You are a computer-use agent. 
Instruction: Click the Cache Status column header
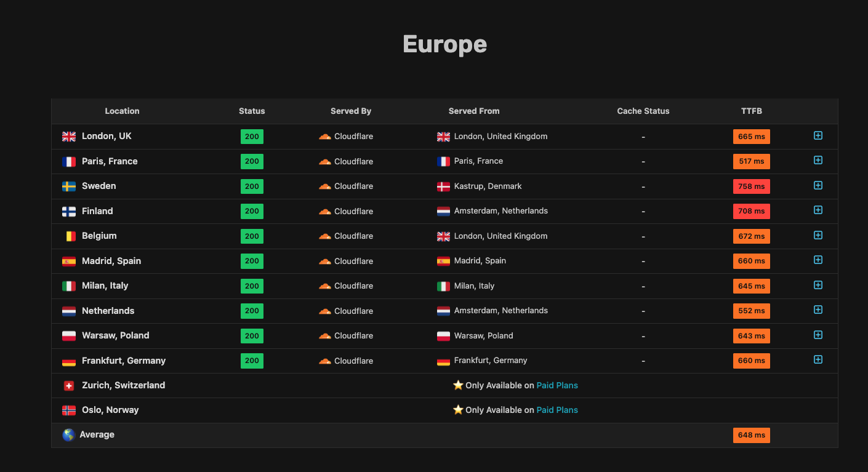[x=643, y=111]
